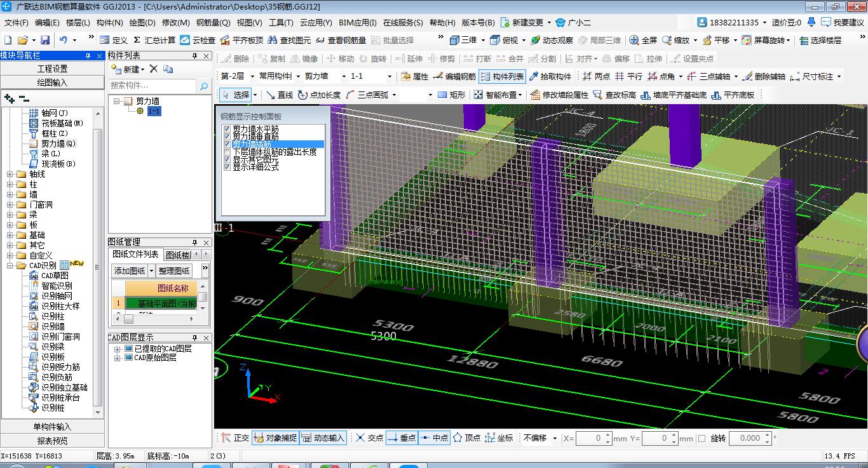868x468 pixels.
Task: Switch to 图纸文件列表 tab
Action: pos(136,255)
